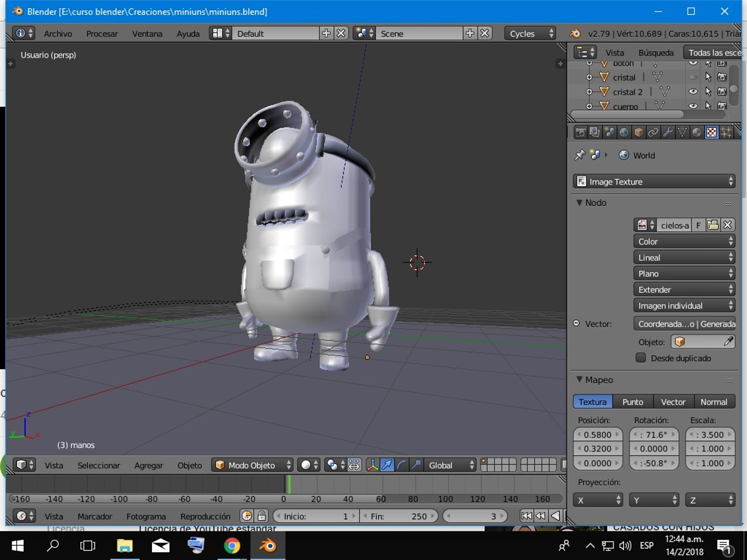Open the Extender extension dropdown
This screenshot has width=747, height=560.
684,289
